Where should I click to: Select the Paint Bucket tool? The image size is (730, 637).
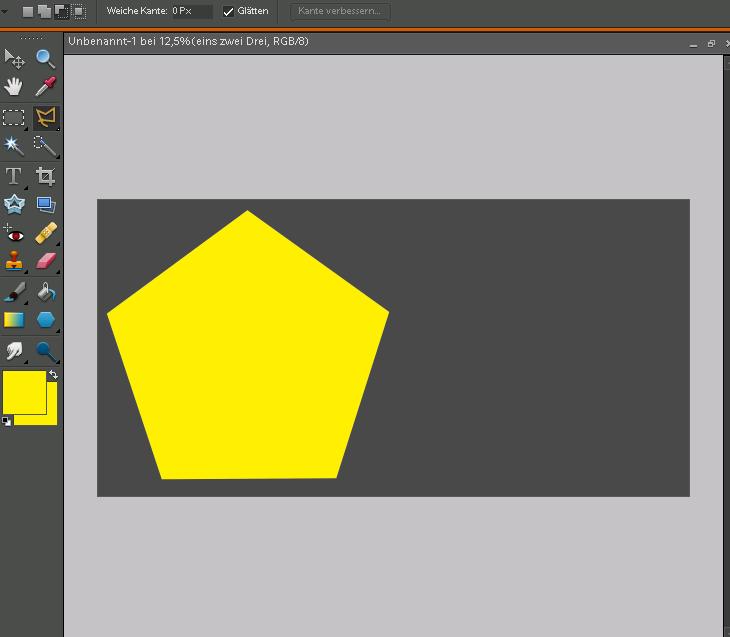46,291
